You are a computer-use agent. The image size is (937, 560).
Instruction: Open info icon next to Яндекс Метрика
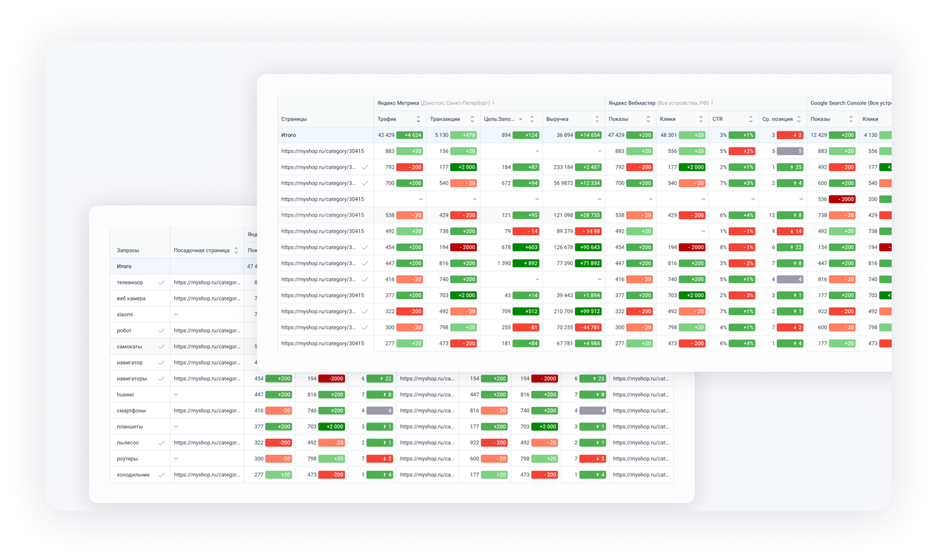(x=493, y=103)
